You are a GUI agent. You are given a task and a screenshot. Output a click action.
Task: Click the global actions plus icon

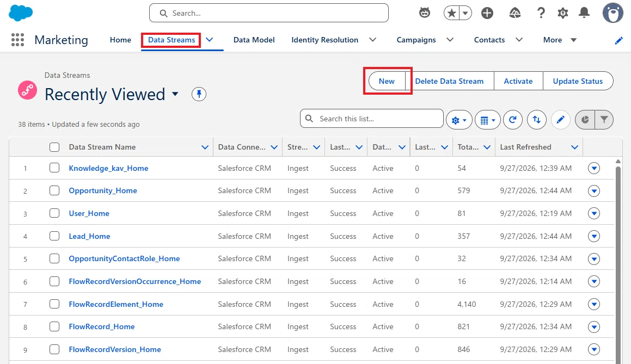pyautogui.click(x=487, y=13)
